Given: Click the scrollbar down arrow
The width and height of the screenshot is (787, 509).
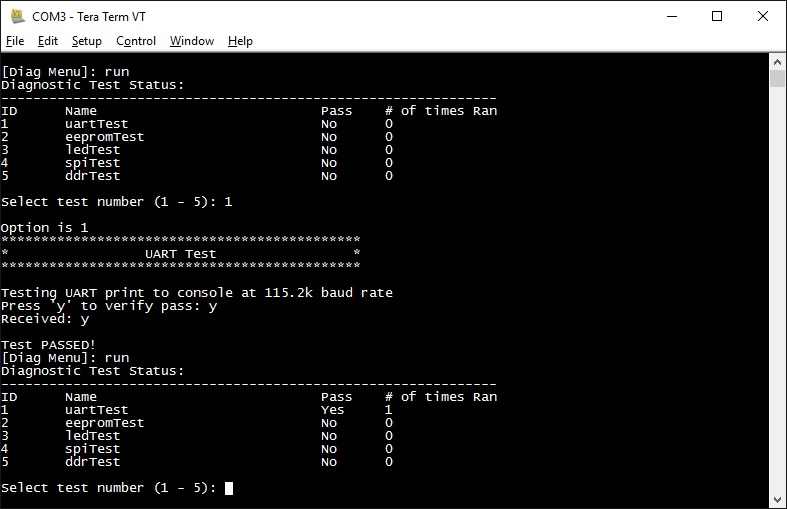Looking at the screenshot, I should click(777, 499).
